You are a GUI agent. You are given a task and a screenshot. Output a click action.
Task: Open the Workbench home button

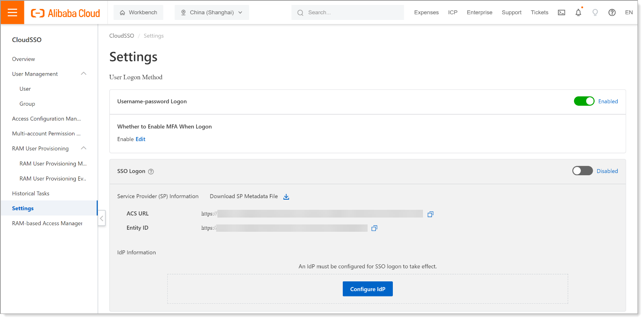138,13
